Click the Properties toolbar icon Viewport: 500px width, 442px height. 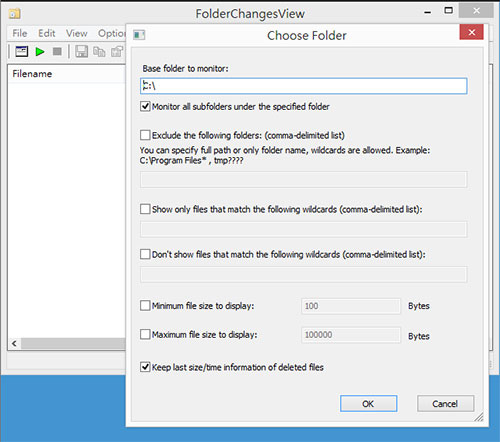(117, 52)
